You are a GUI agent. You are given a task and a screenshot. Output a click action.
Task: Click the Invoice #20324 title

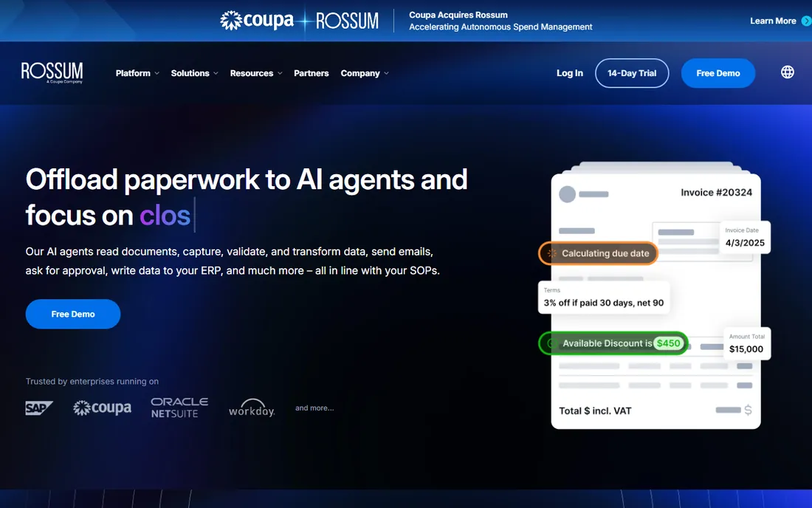(716, 193)
